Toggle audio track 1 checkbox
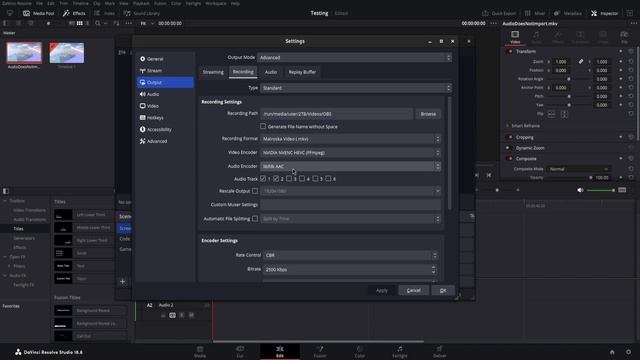Image resolution: width=640 pixels, height=360 pixels. [263, 179]
